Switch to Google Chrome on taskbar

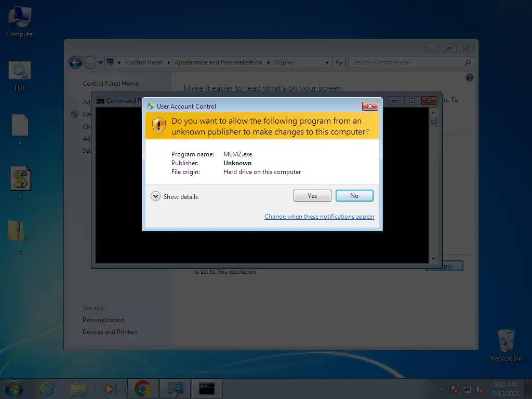[x=142, y=389]
